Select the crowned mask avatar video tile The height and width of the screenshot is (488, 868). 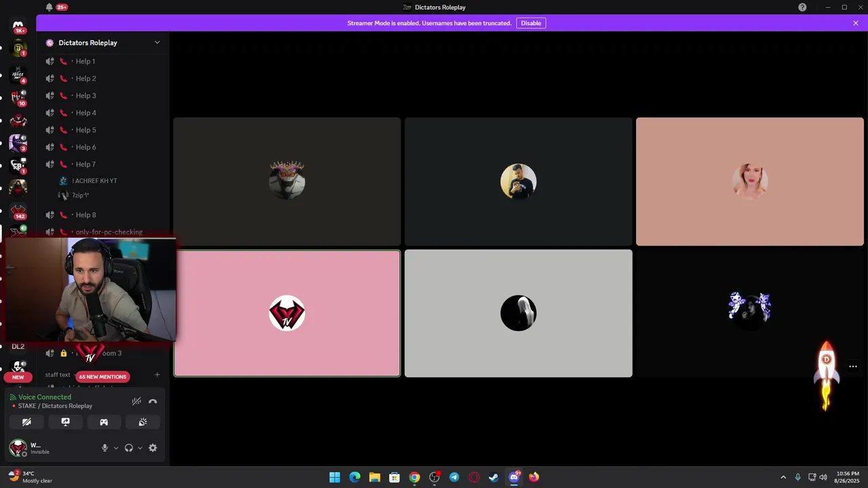tap(287, 181)
